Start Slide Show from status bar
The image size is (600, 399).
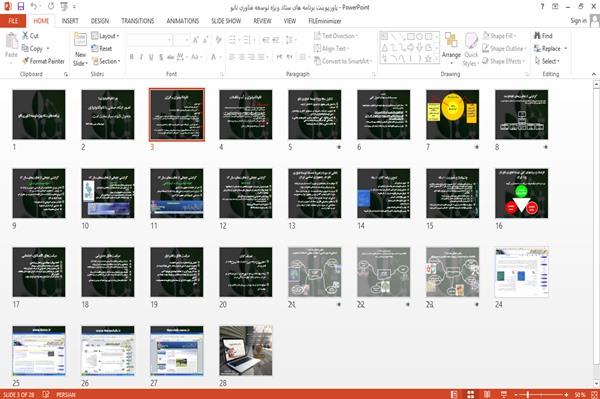click(x=504, y=394)
